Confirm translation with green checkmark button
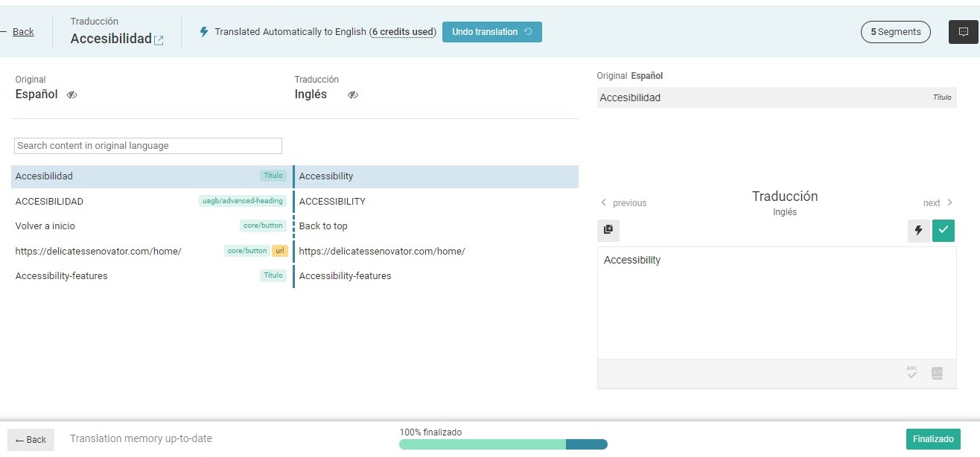Image resolution: width=980 pixels, height=457 pixels. [x=943, y=231]
